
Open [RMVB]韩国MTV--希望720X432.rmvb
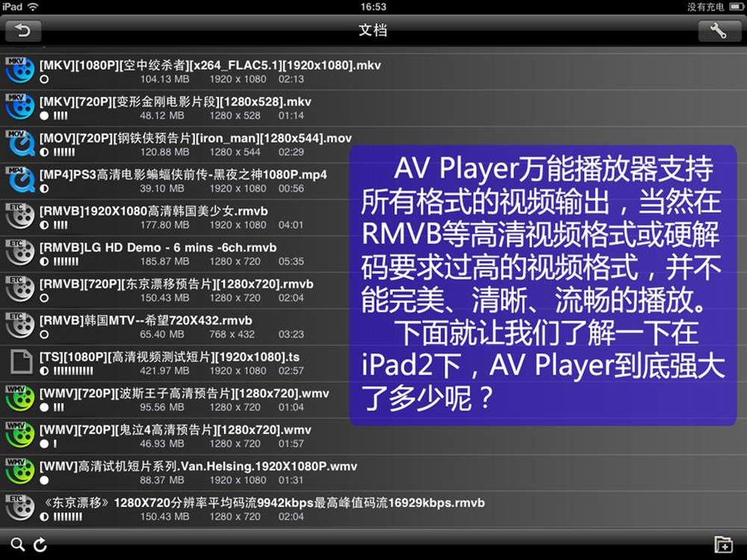tap(146, 320)
